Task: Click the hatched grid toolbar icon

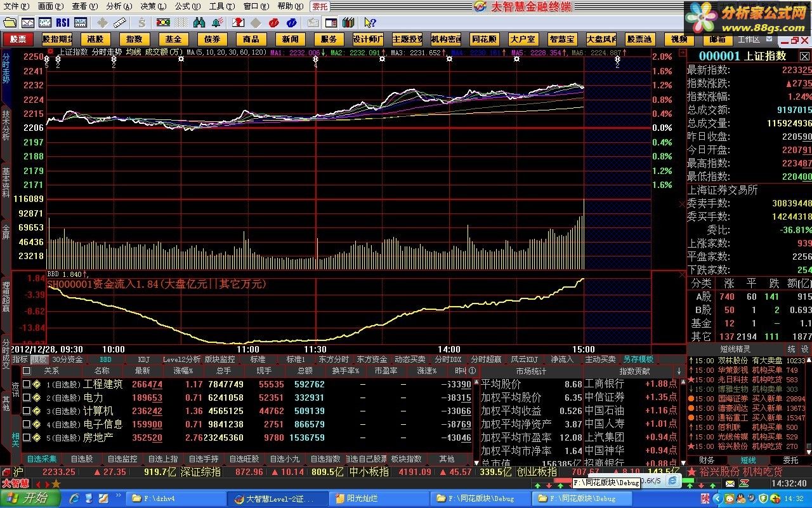Action: tap(181, 22)
